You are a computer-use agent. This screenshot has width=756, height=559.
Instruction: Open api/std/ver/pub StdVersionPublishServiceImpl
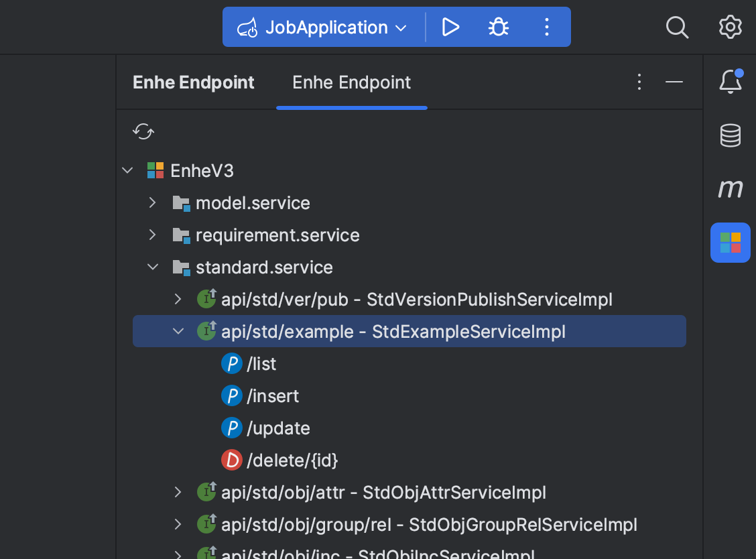click(415, 299)
